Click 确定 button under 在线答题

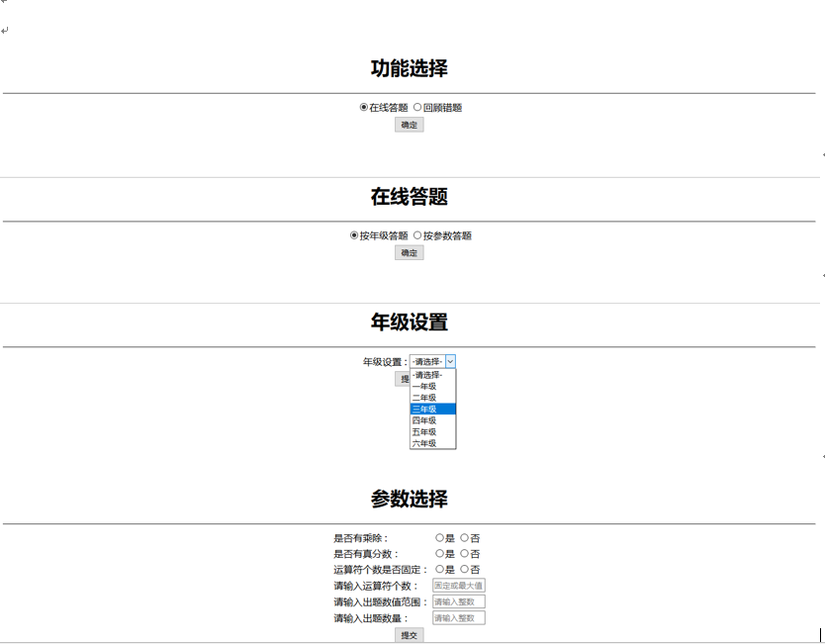click(x=410, y=253)
